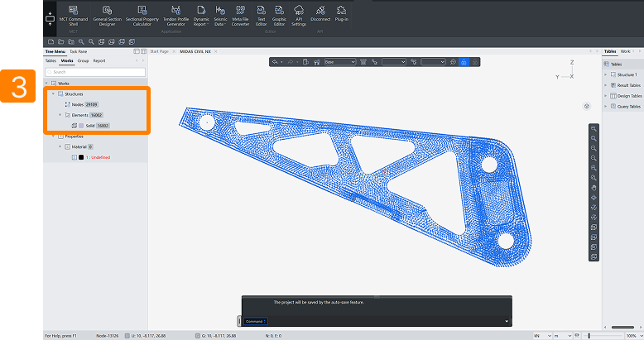Image resolution: width=644 pixels, height=340 pixels.
Task: Collapse the Properties tree node
Action: [x=53, y=136]
